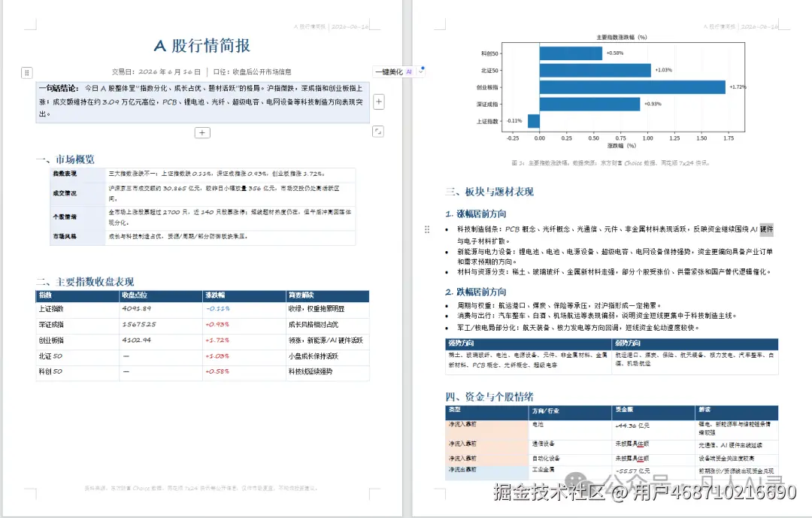Click the 周期与权重 bullet line

(x=559, y=305)
